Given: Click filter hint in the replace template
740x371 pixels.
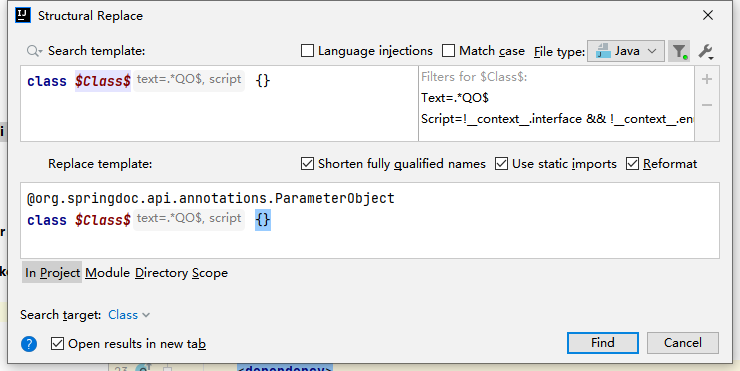Looking at the screenshot, I should coord(189,219).
